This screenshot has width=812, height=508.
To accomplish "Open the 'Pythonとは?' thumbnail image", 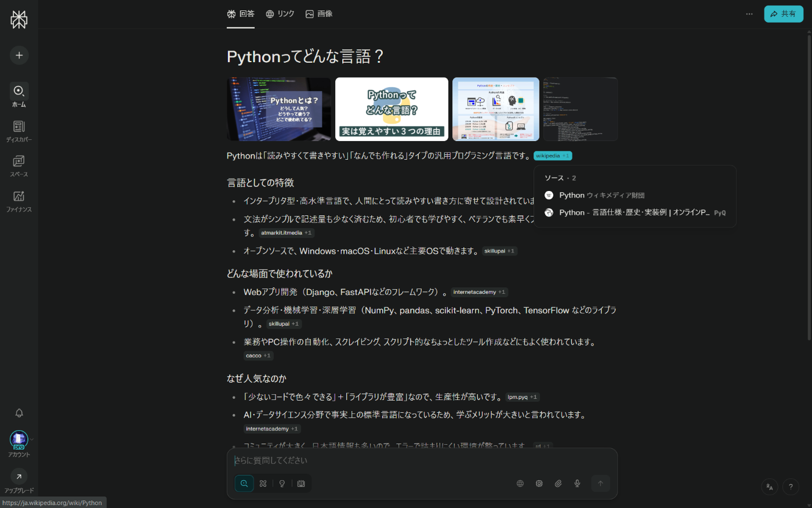I will pyautogui.click(x=279, y=109).
